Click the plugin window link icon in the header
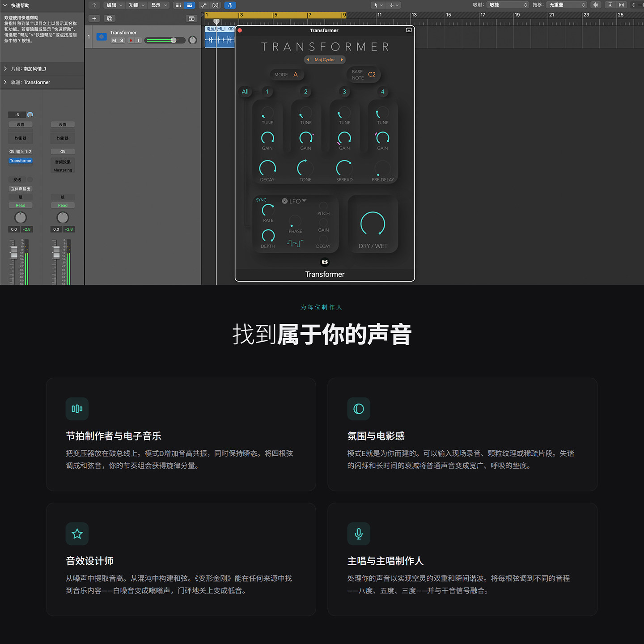Image resolution: width=644 pixels, height=644 pixels. coord(409,30)
